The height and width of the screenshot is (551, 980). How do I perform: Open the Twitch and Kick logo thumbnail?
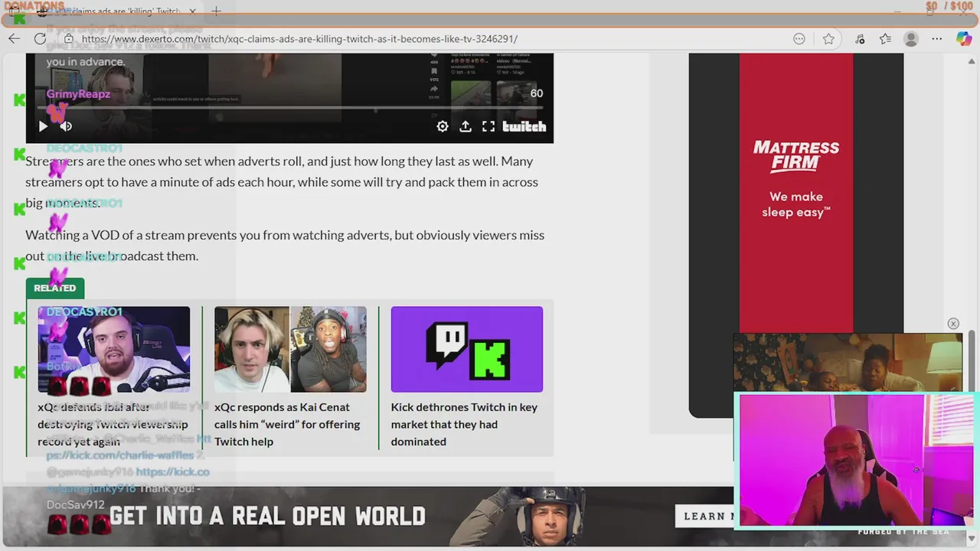point(467,349)
